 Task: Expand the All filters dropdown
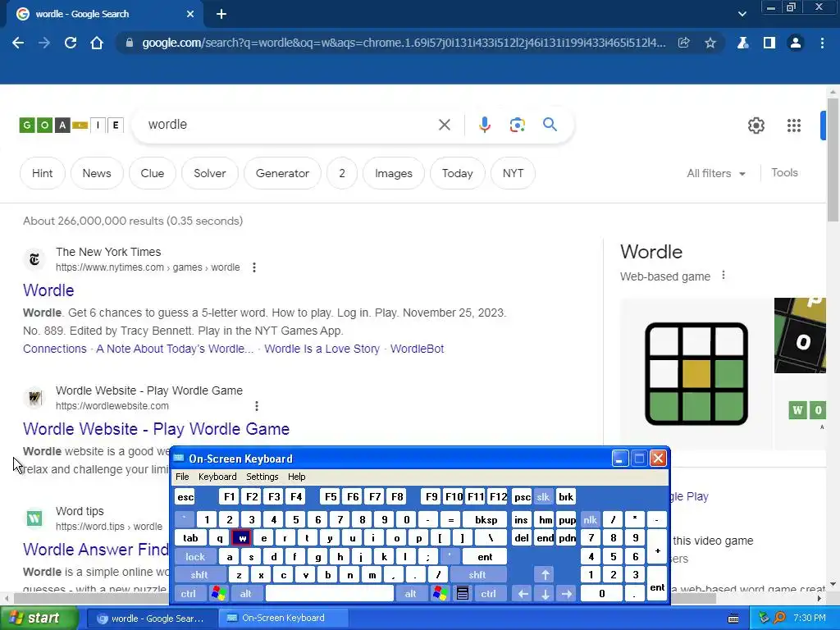pyautogui.click(x=715, y=174)
